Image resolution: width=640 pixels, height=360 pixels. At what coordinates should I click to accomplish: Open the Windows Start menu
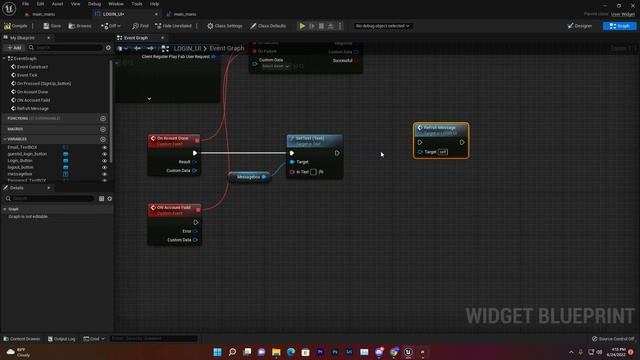click(217, 352)
